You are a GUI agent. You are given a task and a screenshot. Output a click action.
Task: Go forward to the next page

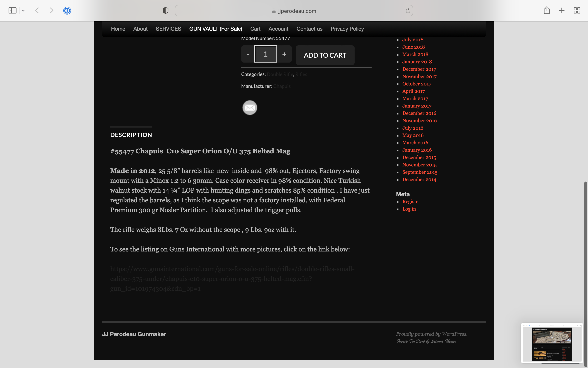(51, 10)
